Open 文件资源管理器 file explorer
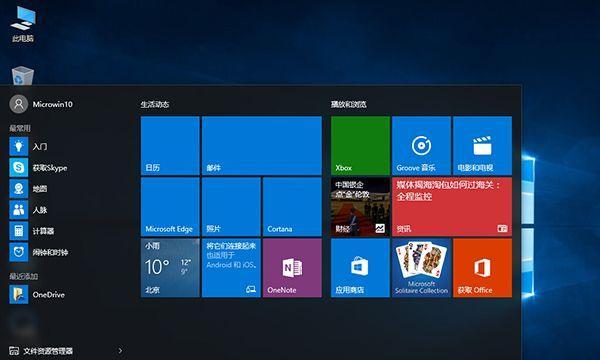Viewport: 600px width, 360px height. pyautogui.click(x=41, y=351)
